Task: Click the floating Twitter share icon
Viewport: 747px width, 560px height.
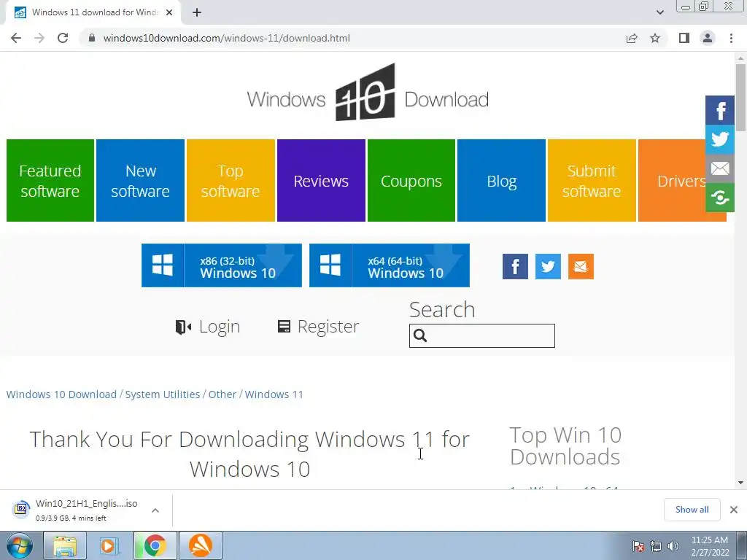Action: click(x=720, y=139)
